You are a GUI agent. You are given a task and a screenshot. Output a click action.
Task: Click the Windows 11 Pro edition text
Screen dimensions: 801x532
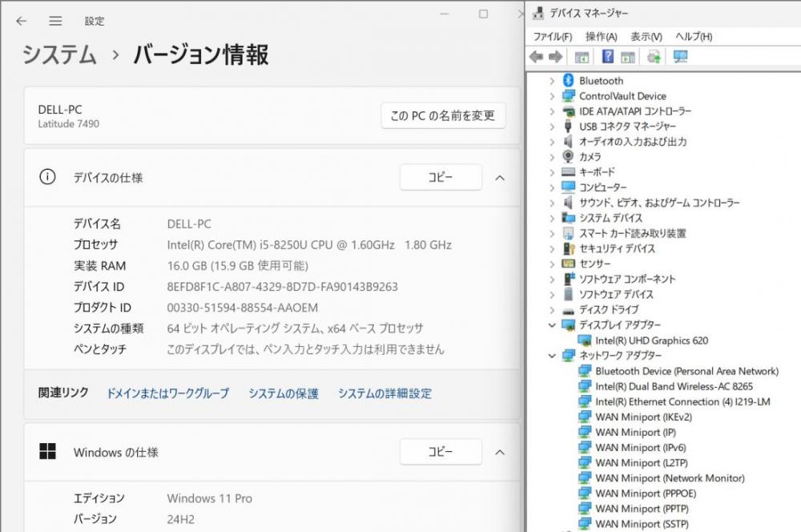point(209,498)
